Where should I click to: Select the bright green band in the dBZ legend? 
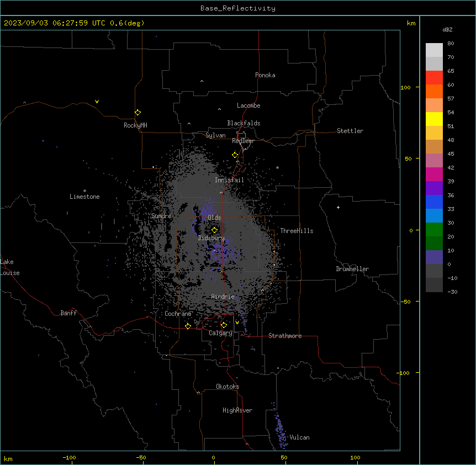coord(434,230)
